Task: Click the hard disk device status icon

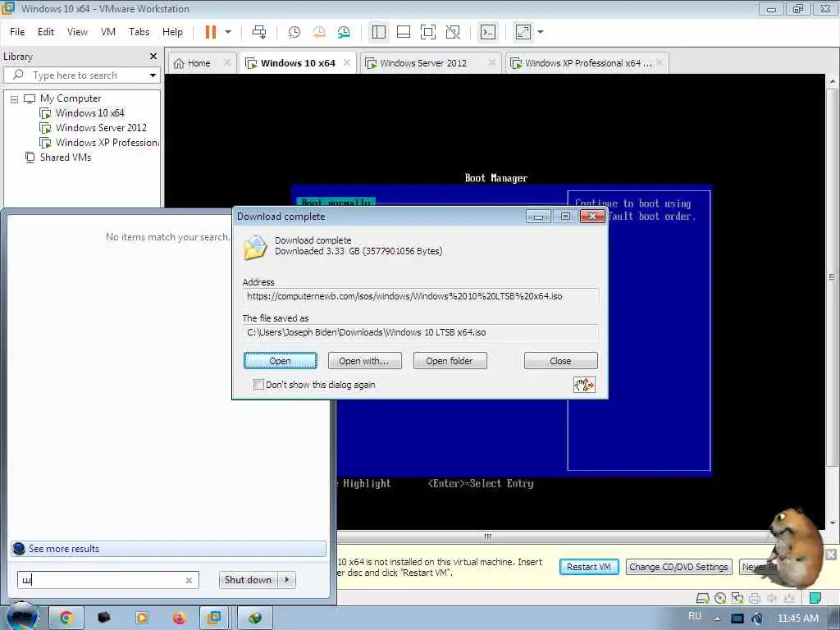Action: 702,598
